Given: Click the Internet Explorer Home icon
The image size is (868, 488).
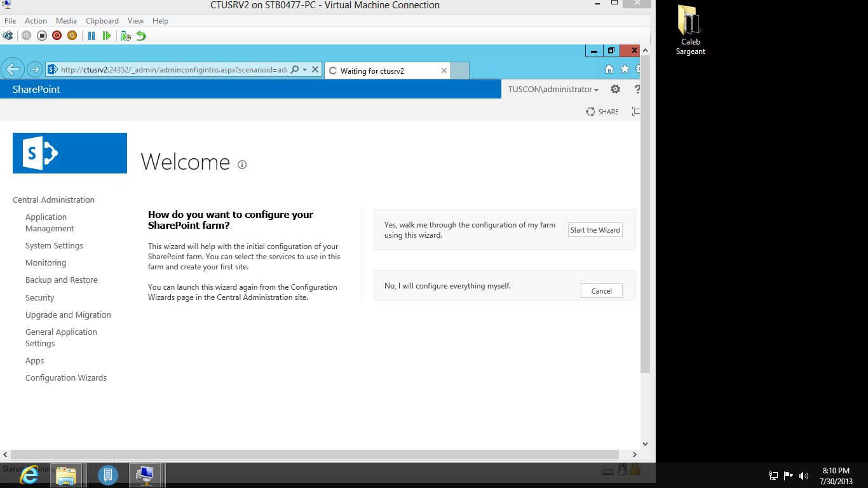Looking at the screenshot, I should 609,69.
